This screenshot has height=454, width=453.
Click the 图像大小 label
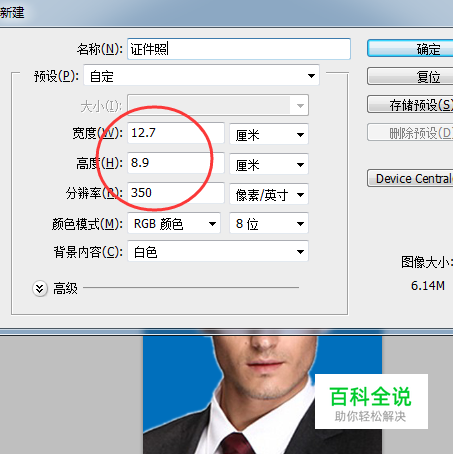tap(427, 262)
